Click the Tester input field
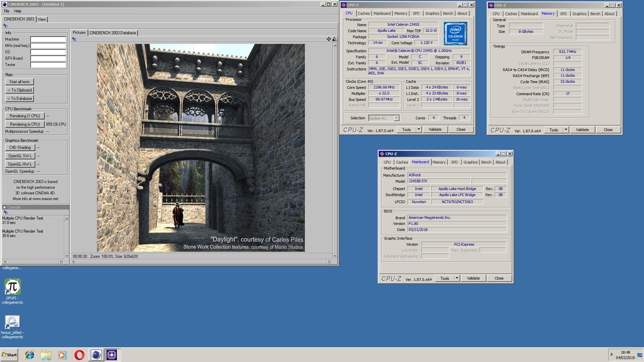 coord(48,65)
